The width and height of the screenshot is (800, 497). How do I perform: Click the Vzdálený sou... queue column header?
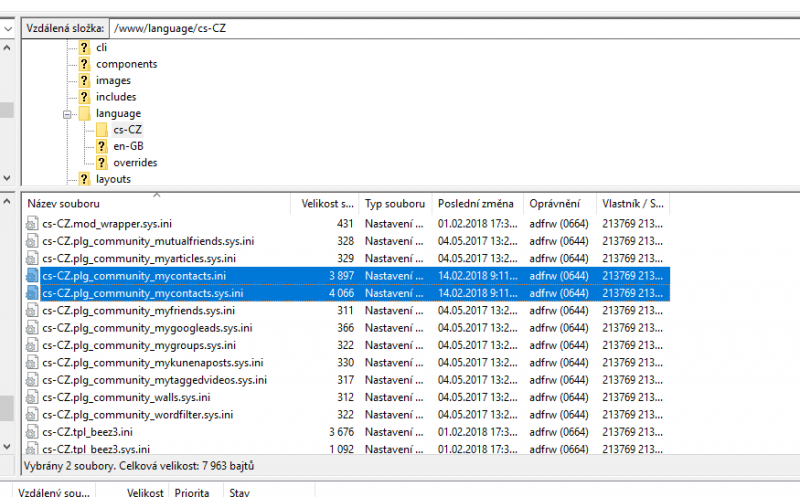(x=54, y=492)
